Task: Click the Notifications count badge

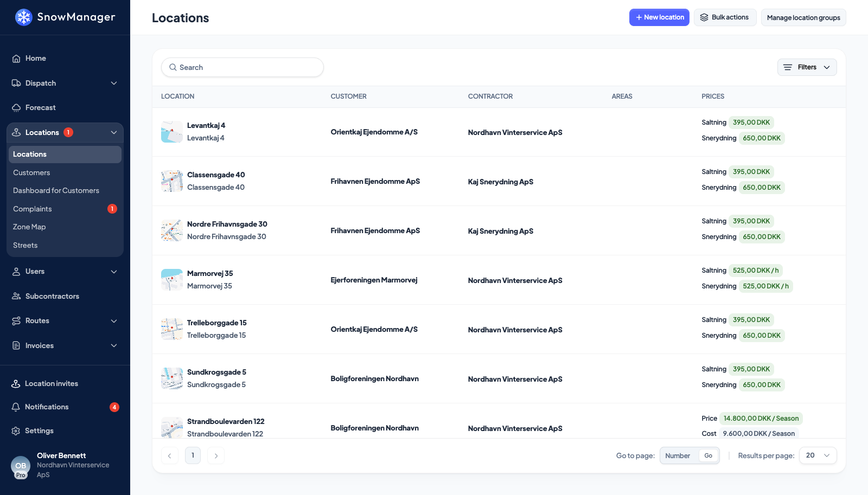Action: click(114, 407)
